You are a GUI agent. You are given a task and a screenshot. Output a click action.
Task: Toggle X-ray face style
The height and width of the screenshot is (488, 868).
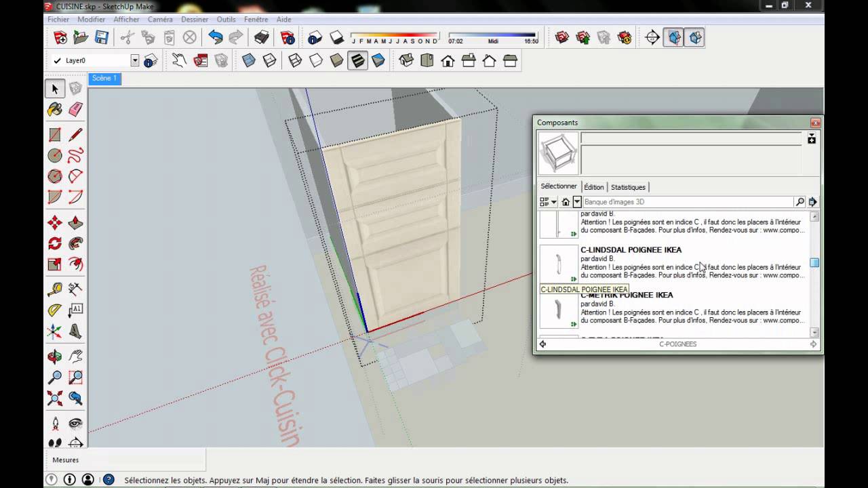point(249,60)
